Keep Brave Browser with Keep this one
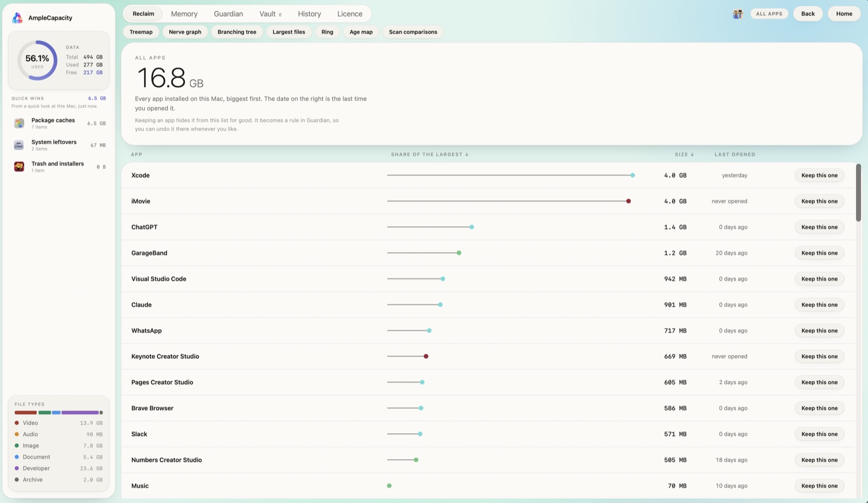Screen dimensions: 868x503 tap(819, 408)
